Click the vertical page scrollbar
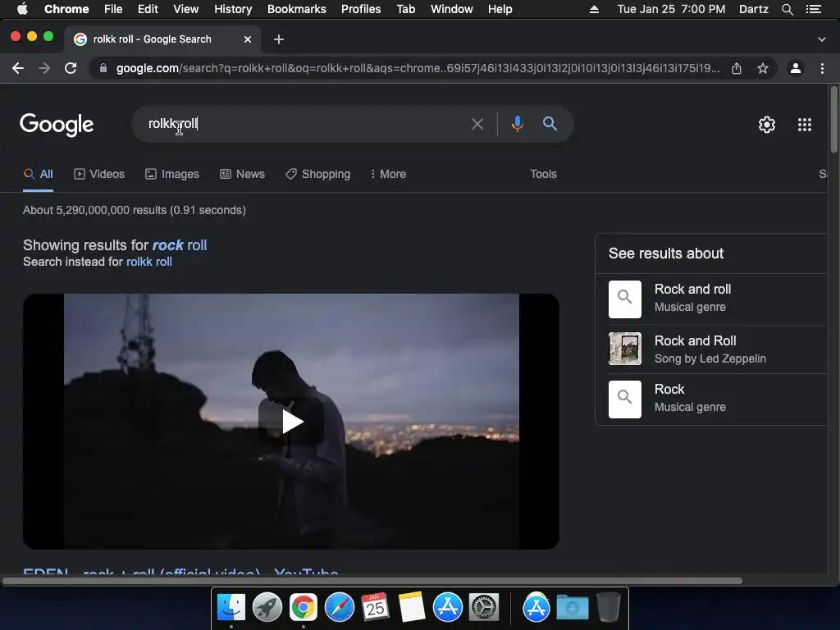Screen dimensions: 840x630 (x=833, y=120)
